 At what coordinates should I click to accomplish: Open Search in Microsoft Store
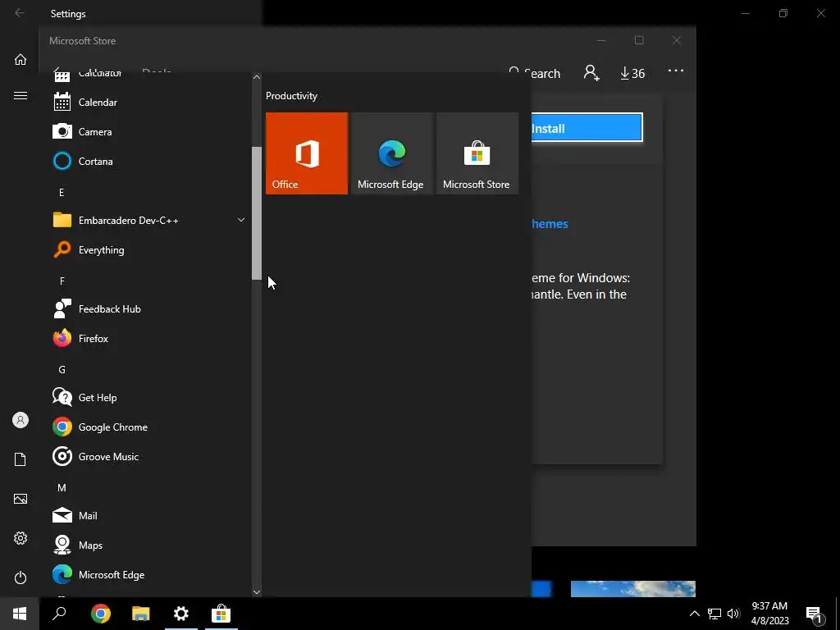[535, 73]
